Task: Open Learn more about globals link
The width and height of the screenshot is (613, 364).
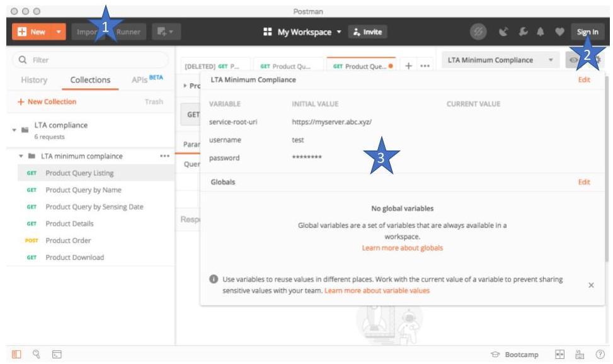Action: (403, 248)
